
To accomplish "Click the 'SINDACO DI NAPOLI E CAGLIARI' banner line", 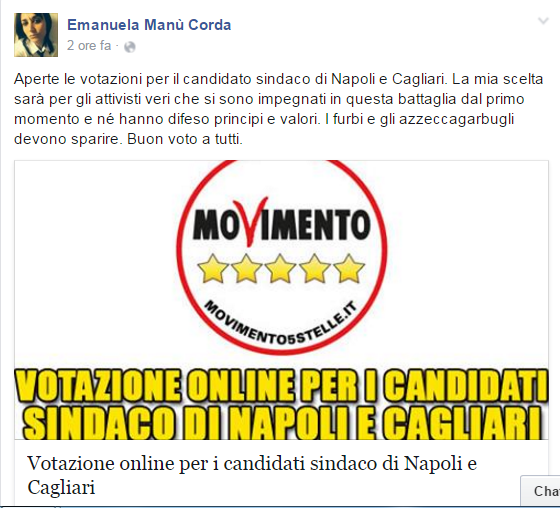I will pos(281,422).
